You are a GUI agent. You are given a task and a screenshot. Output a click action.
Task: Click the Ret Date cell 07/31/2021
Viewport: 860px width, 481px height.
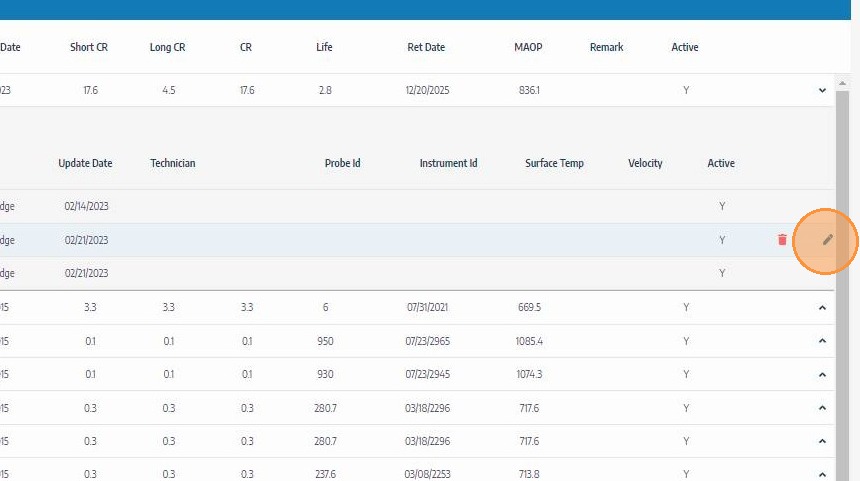427,307
